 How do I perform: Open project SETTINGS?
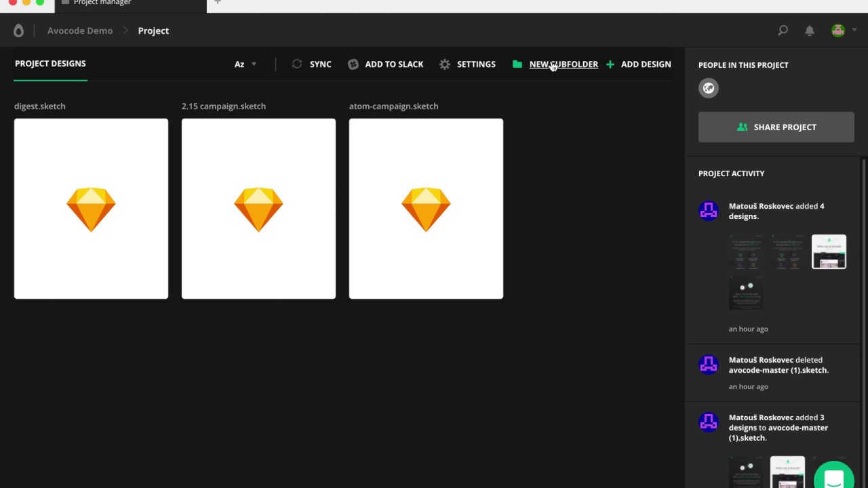coord(476,64)
